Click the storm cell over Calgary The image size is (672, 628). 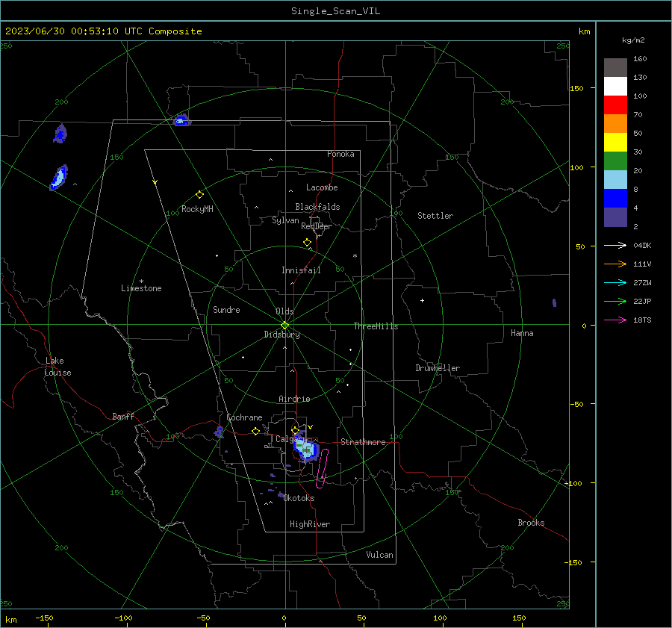pyautogui.click(x=305, y=448)
